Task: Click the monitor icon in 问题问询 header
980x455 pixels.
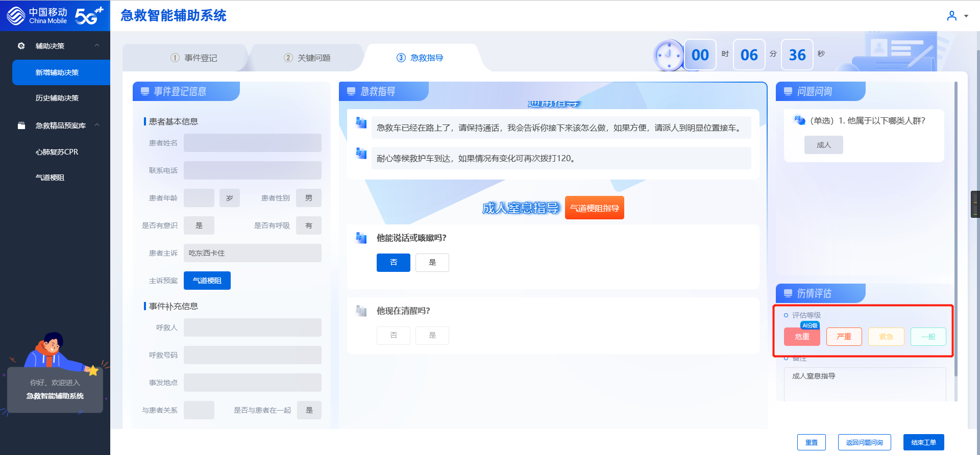Action: [788, 91]
